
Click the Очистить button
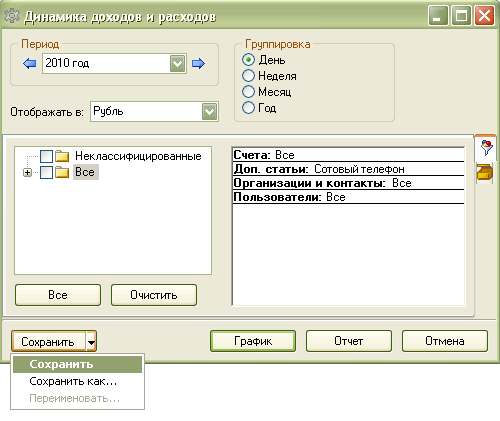[x=154, y=295]
